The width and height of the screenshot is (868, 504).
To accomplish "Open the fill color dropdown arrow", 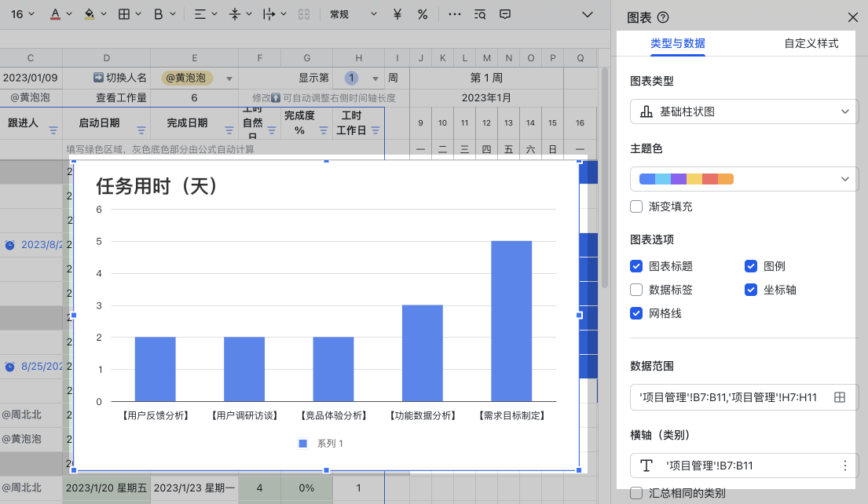I will coord(104,14).
